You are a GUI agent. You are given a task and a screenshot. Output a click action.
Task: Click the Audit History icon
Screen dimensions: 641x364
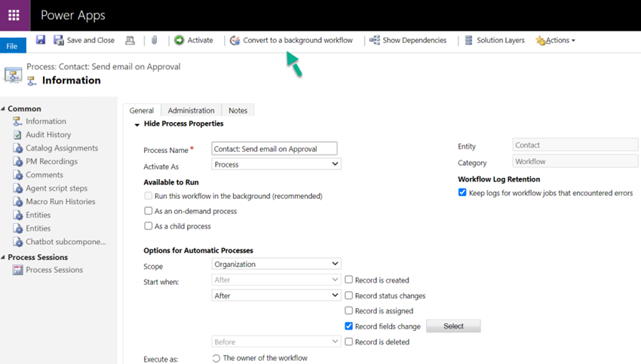tap(17, 135)
